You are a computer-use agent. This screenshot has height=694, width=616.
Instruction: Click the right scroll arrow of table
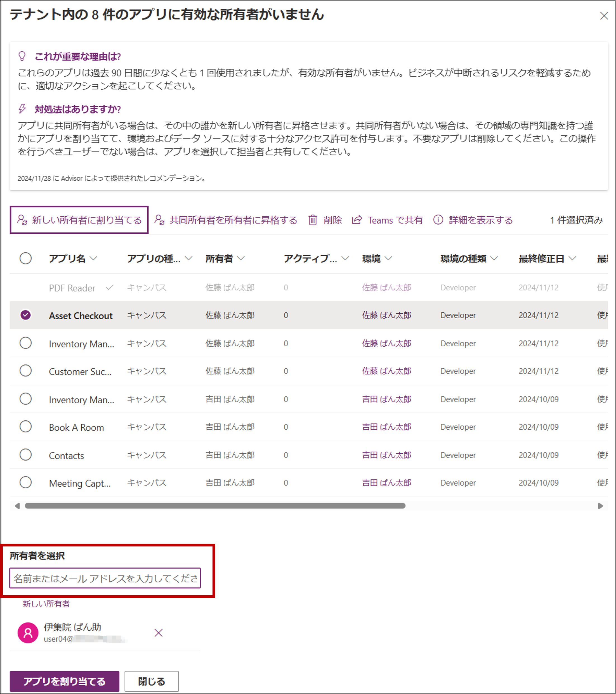(x=600, y=506)
